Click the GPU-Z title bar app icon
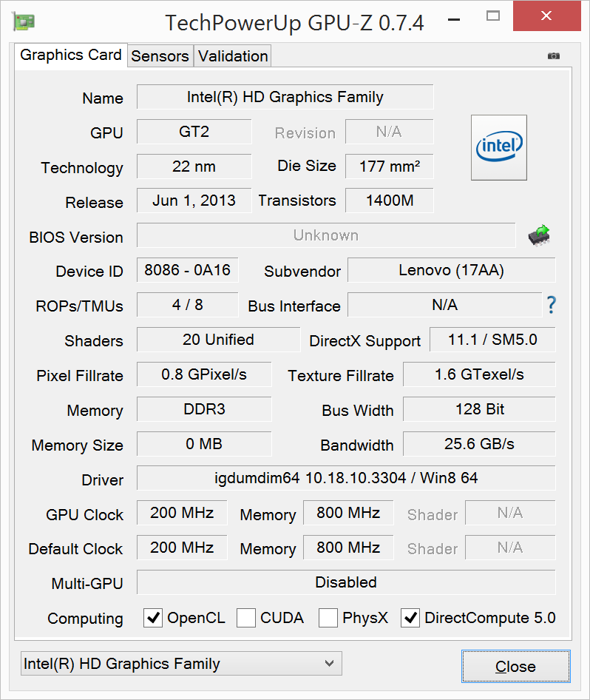Viewport: 590px width, 700px height. point(23,21)
